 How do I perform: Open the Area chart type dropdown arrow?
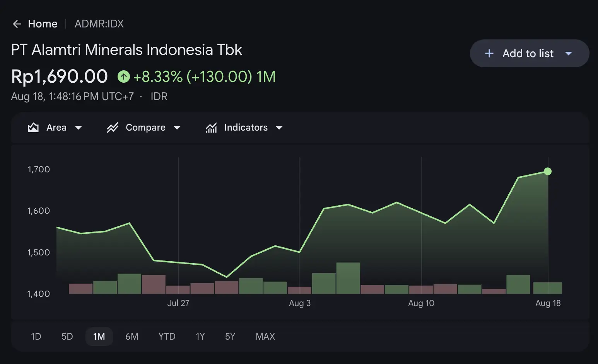pos(78,128)
